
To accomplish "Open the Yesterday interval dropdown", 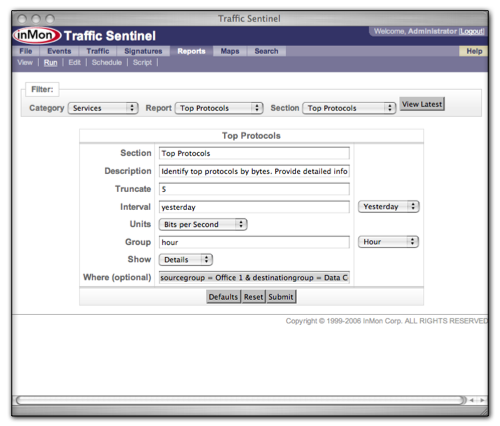I will click(388, 207).
